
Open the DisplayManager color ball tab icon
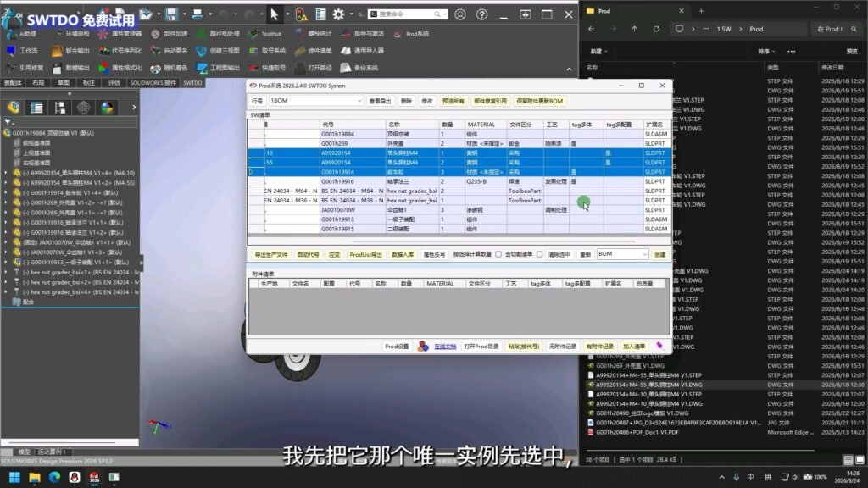[x=107, y=108]
